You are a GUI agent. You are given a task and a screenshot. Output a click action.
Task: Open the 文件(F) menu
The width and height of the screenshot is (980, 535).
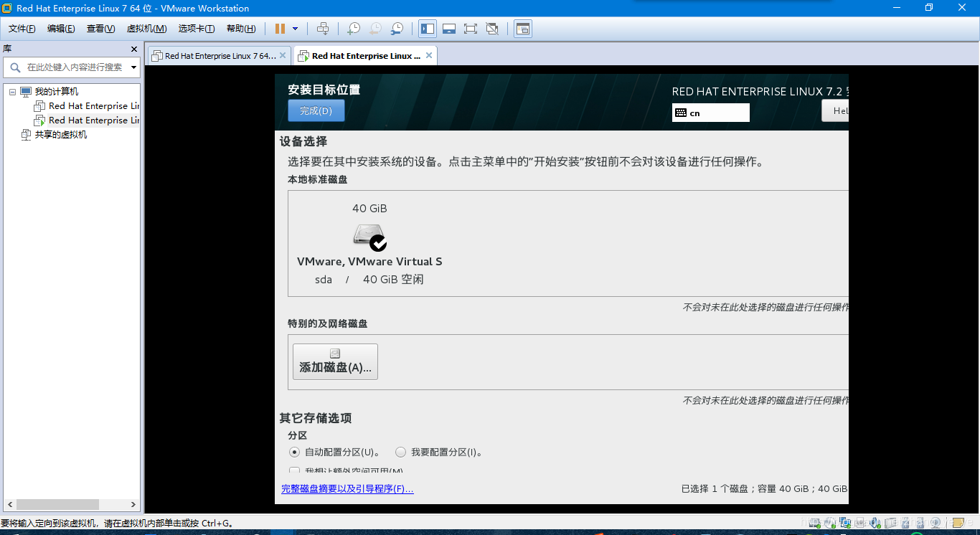22,29
